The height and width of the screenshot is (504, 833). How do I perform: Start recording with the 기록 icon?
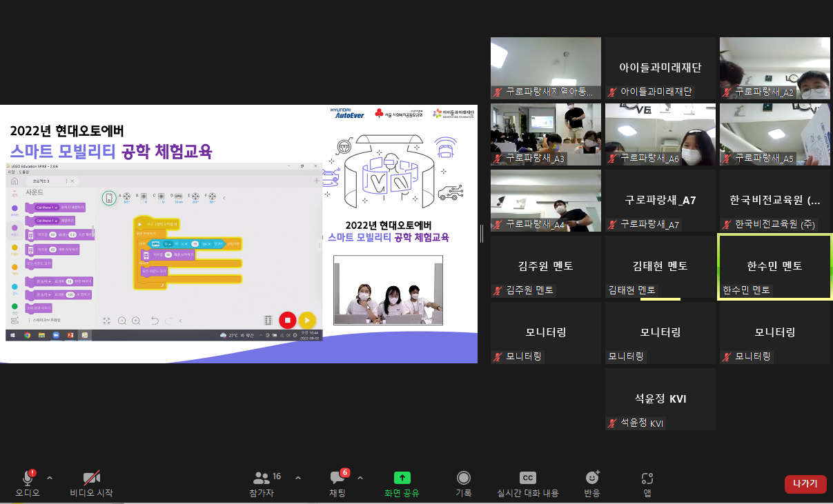pyautogui.click(x=464, y=478)
